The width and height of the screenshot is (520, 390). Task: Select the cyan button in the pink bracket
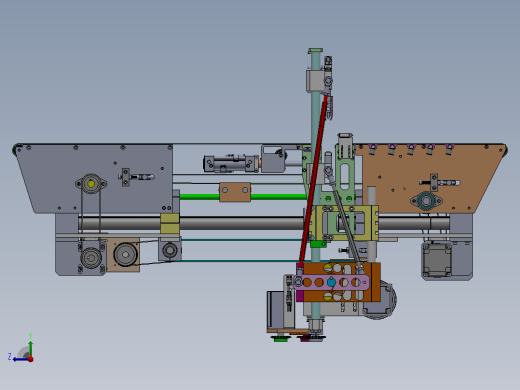(331, 283)
